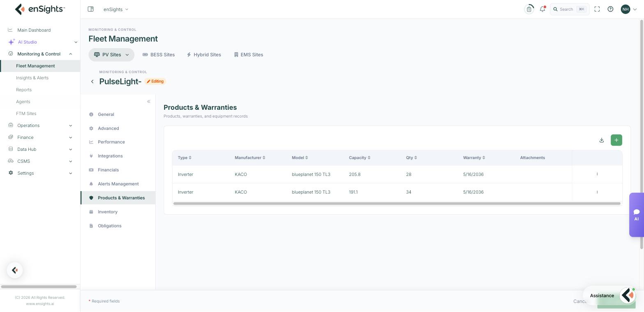Switch to Hybrid Sites tab

pos(204,55)
